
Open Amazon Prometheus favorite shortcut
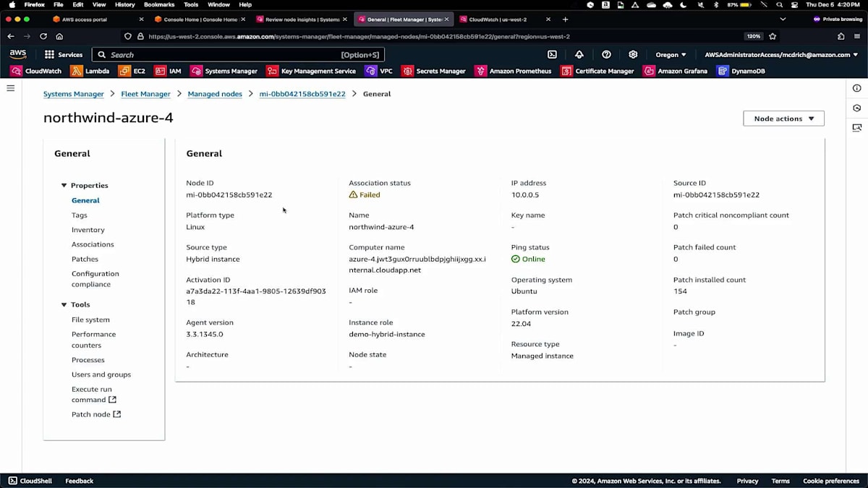[514, 71]
